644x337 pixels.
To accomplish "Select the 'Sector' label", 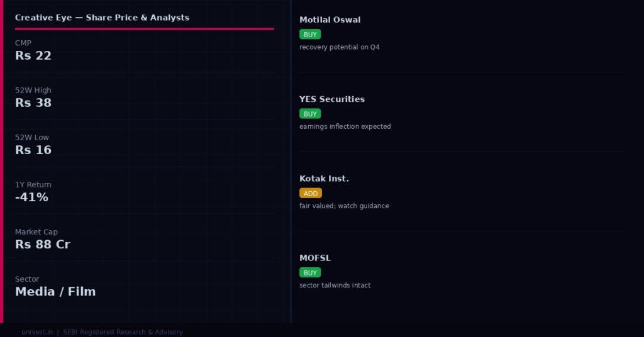I will point(27,279).
